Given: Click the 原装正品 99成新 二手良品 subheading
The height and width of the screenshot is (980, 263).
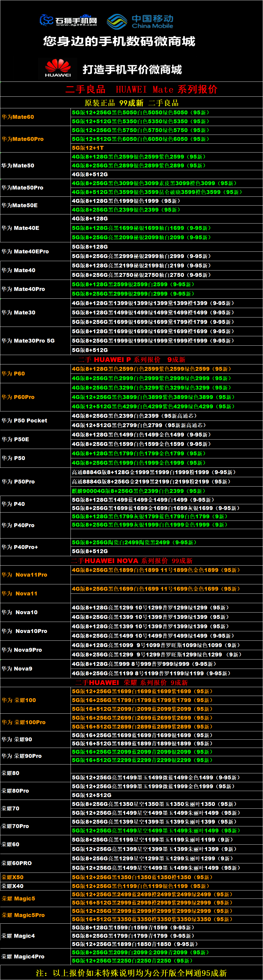Looking at the screenshot, I should pos(131,103).
